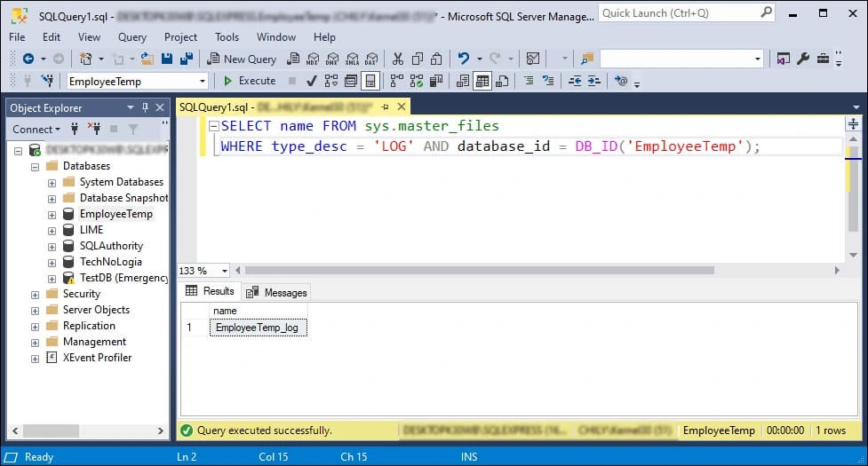Click New Query button

click(242, 59)
